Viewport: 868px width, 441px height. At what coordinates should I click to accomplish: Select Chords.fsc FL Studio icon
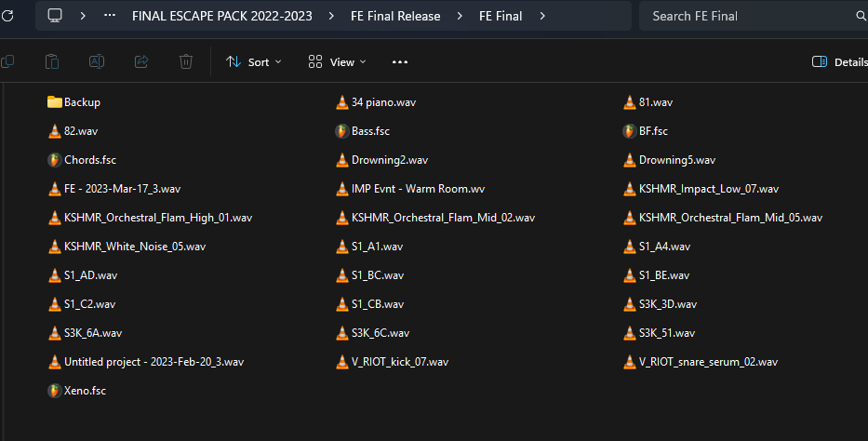coord(54,159)
